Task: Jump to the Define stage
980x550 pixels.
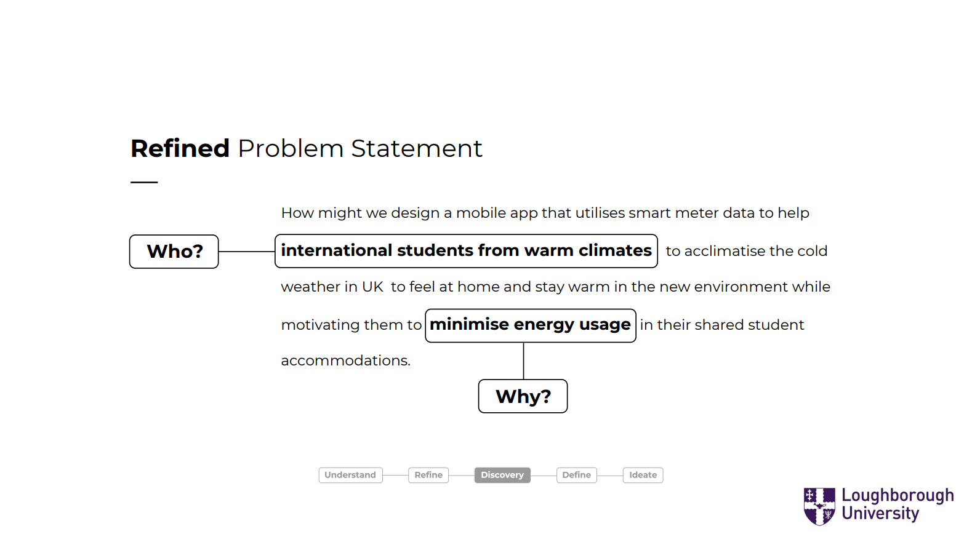Action: tap(576, 475)
